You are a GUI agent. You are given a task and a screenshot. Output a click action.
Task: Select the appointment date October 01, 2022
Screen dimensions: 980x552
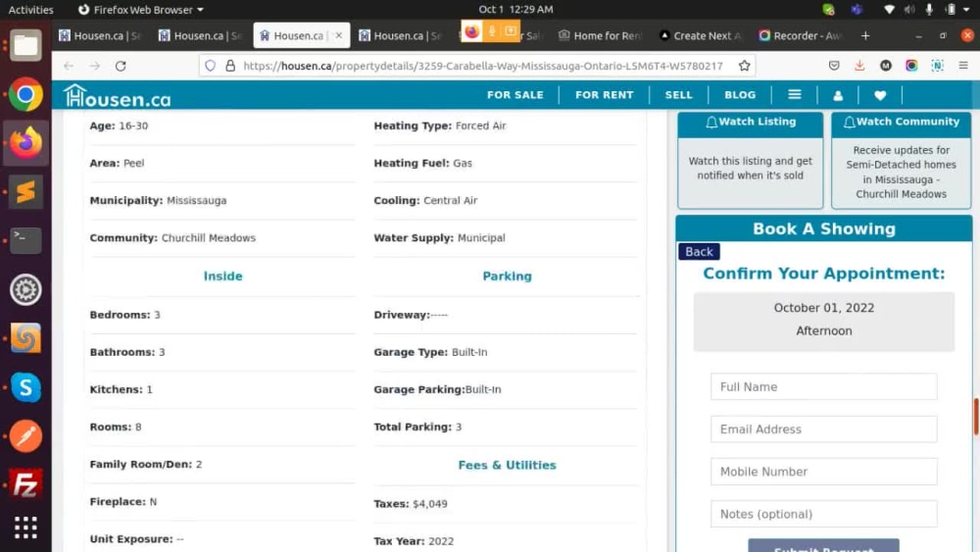[824, 308]
